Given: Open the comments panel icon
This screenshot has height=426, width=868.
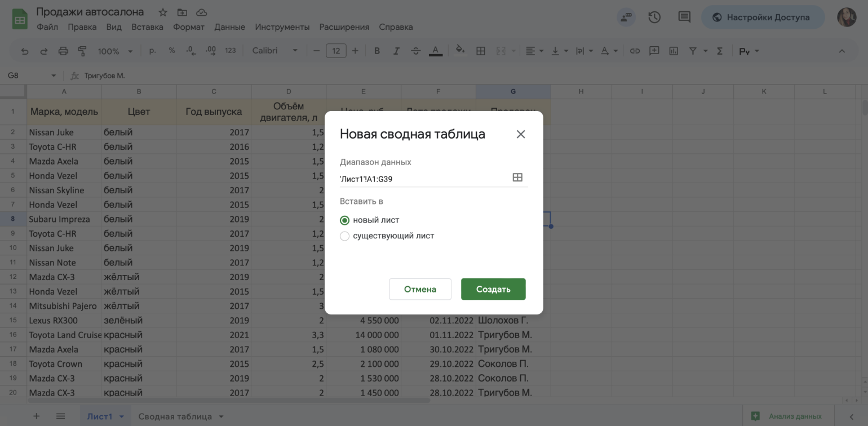Looking at the screenshot, I should tap(684, 17).
